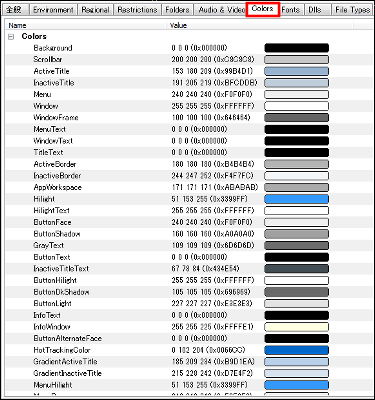Image resolution: width=375 pixels, height=400 pixels.
Task: Click the InactiveTitle color swatch
Action: 297,83
